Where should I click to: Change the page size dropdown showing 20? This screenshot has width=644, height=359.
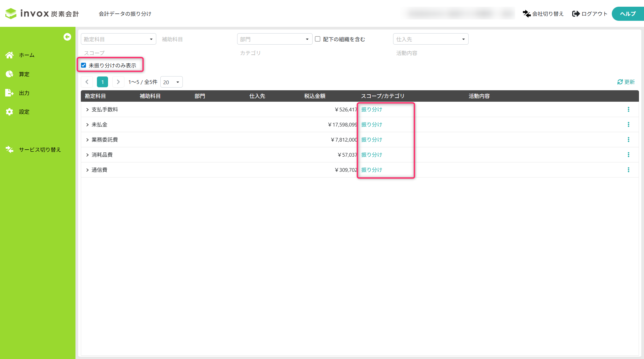(x=171, y=82)
